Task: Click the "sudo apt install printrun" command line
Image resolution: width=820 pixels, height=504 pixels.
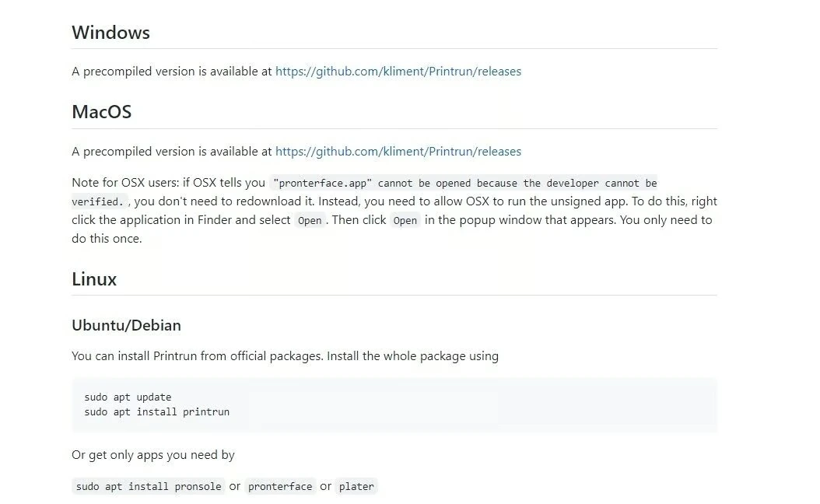Action: [156, 411]
